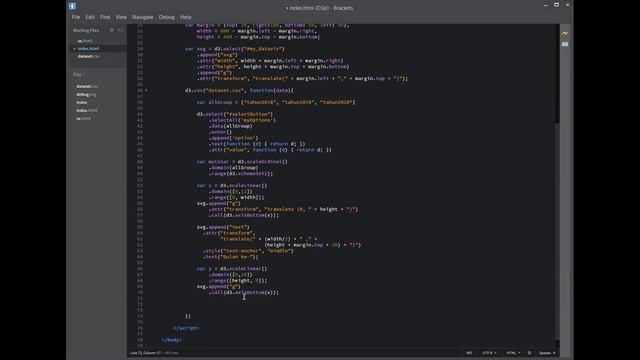Screen dimensions: 640x360
Task: Open ss.html in the project tree
Action: pos(84,118)
